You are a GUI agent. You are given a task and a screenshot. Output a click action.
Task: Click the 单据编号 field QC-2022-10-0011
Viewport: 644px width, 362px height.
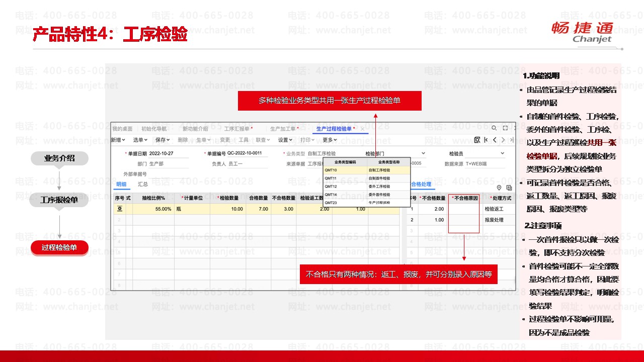tap(247, 153)
